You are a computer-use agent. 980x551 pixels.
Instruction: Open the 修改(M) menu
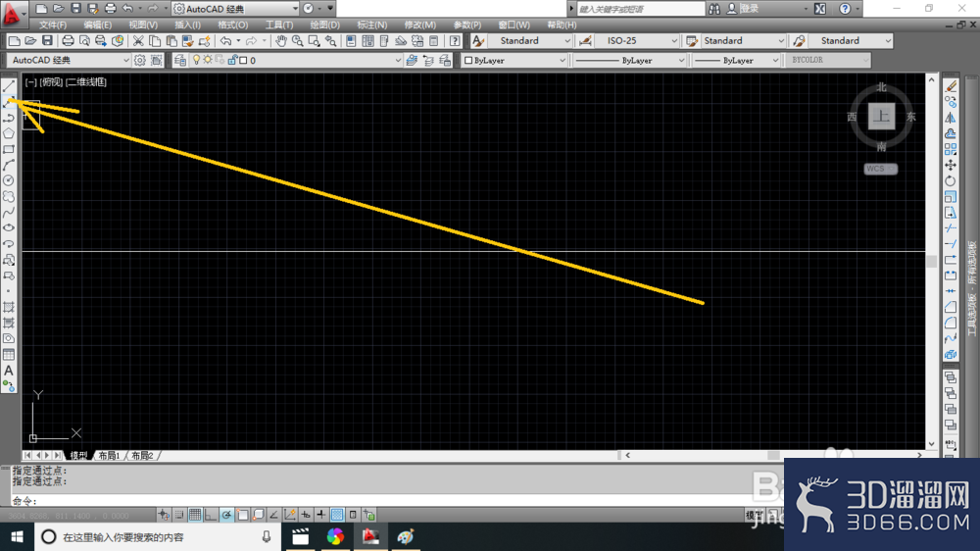coord(420,25)
